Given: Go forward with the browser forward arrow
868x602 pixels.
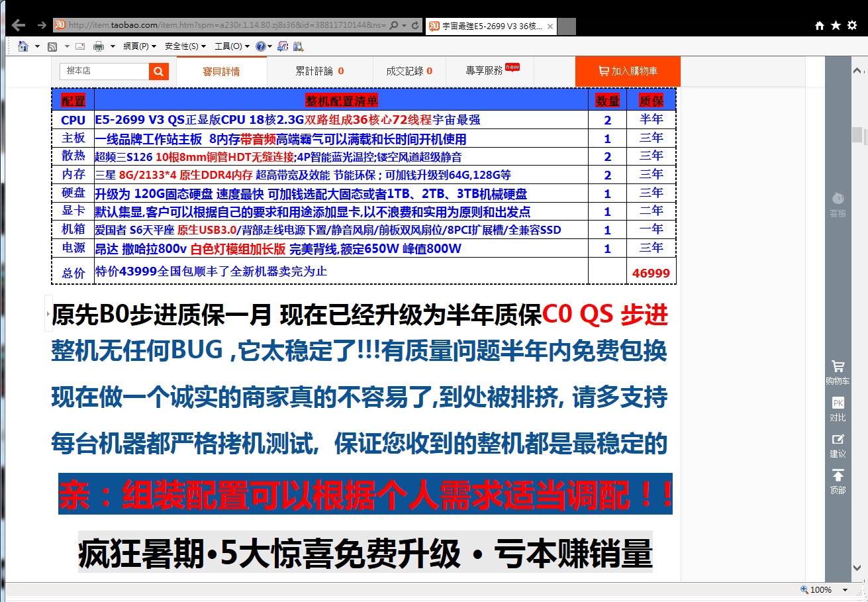Looking at the screenshot, I should [42, 25].
